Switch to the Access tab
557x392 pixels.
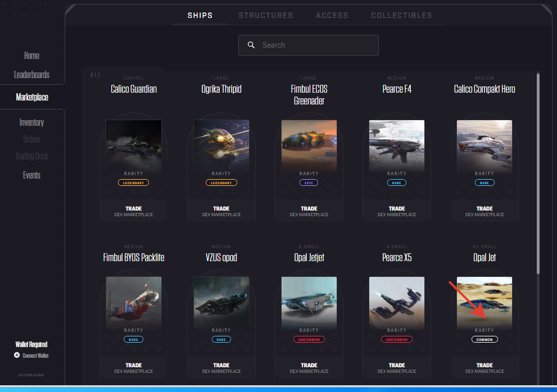point(332,15)
